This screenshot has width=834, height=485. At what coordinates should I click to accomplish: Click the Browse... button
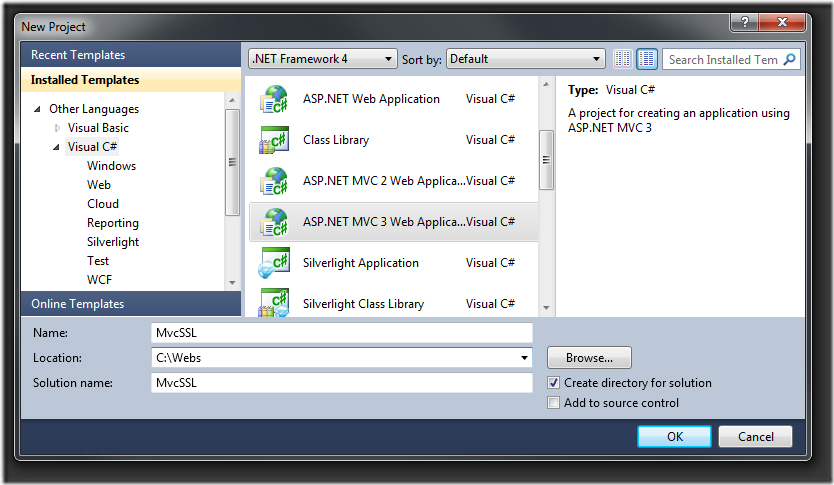coord(589,358)
